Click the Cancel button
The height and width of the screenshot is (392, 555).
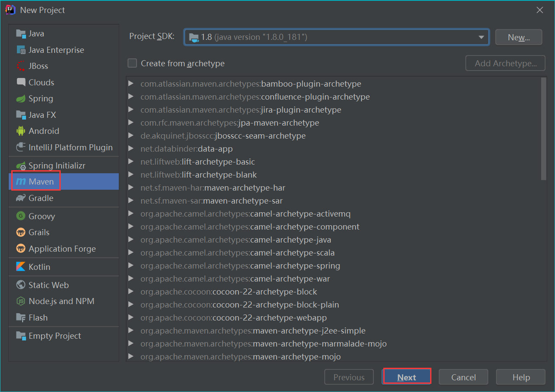[x=464, y=377]
